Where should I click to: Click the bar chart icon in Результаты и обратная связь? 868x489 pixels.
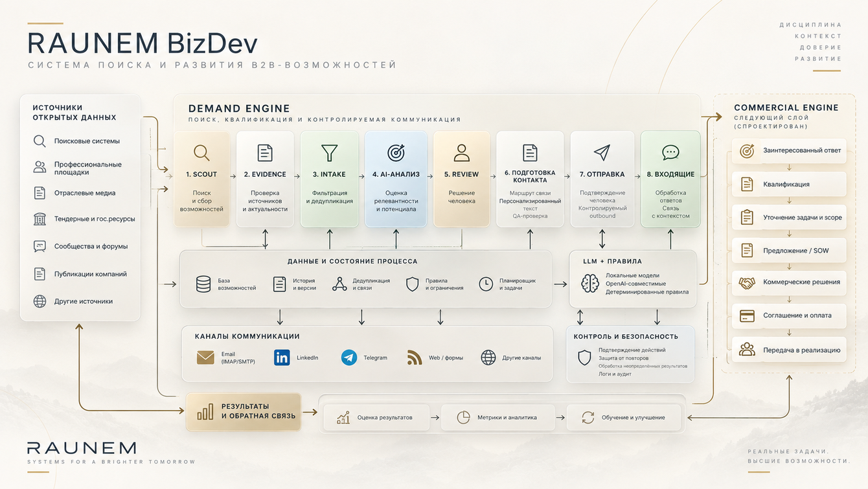[x=205, y=412]
